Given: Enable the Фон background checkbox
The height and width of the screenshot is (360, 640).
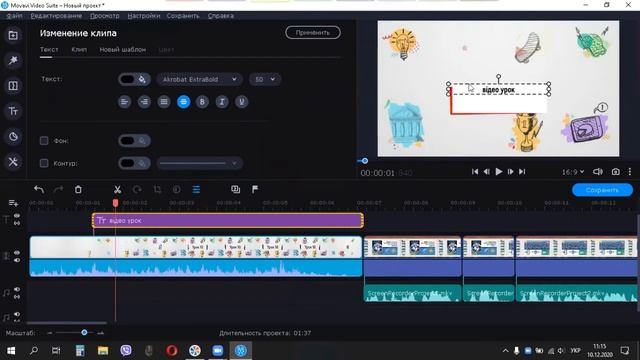Looking at the screenshot, I should 44,141.
